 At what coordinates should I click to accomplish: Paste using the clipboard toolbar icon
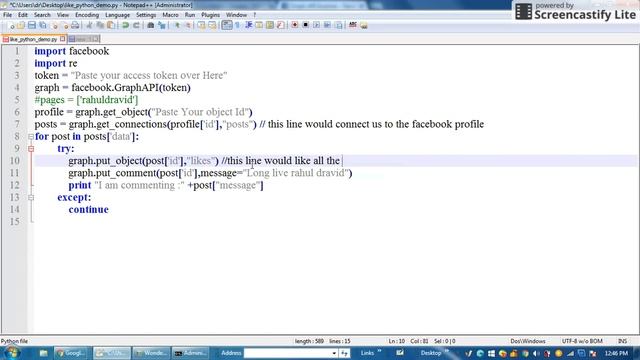point(111,25)
